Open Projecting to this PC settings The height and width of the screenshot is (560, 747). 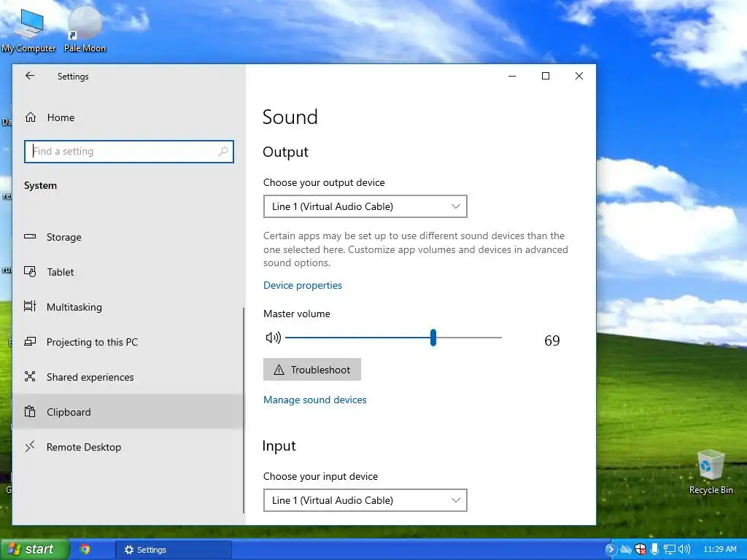(x=128, y=342)
